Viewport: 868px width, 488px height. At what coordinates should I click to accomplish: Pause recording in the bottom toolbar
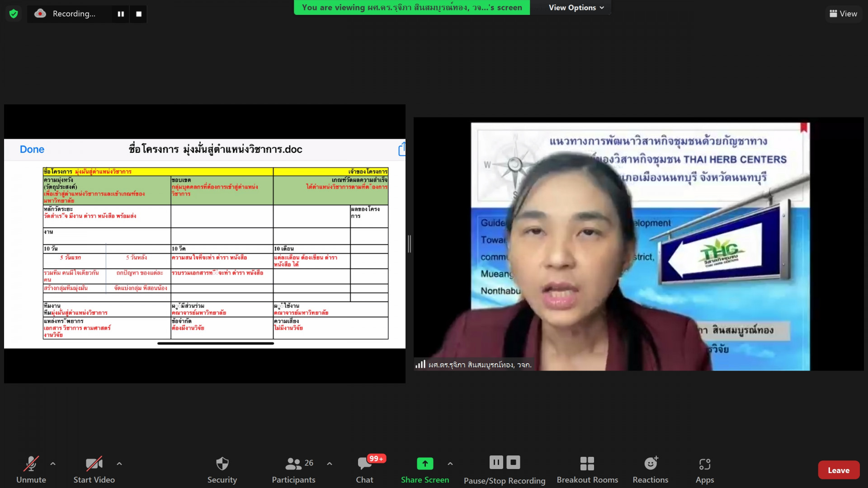496,462
